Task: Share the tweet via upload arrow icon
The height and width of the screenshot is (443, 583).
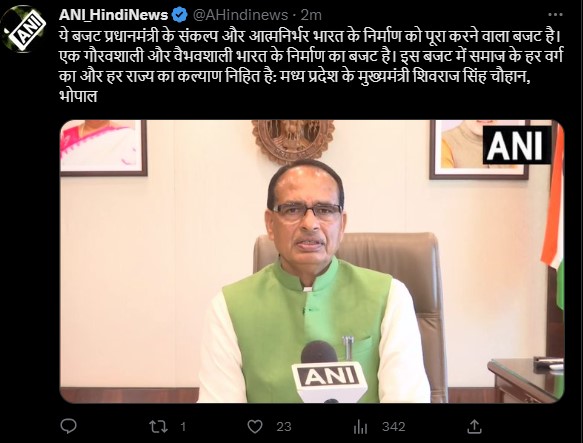Action: (474, 426)
